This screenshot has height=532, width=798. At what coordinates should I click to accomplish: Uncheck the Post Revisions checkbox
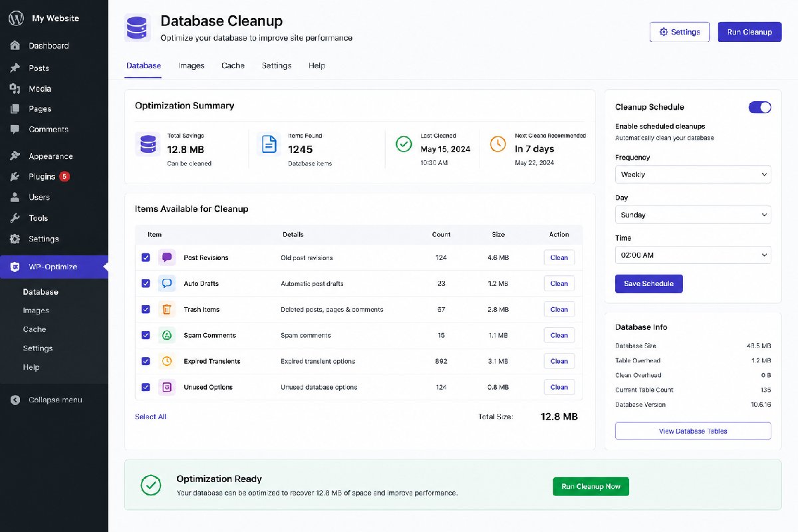tap(146, 257)
